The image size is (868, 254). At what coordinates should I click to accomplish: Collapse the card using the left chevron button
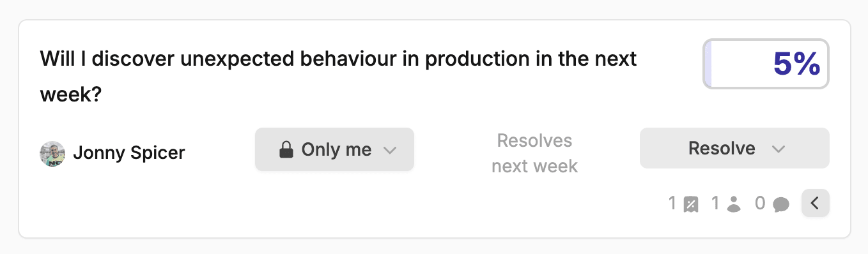pyautogui.click(x=815, y=204)
